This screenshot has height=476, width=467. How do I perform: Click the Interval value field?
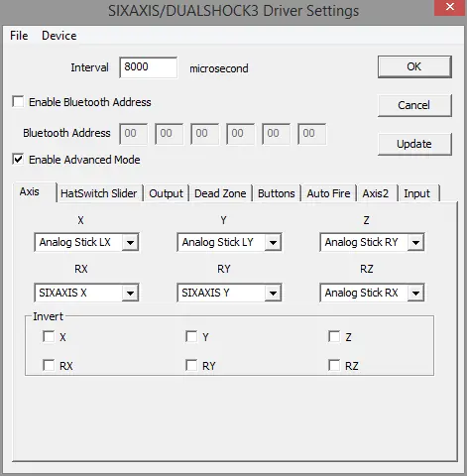148,67
